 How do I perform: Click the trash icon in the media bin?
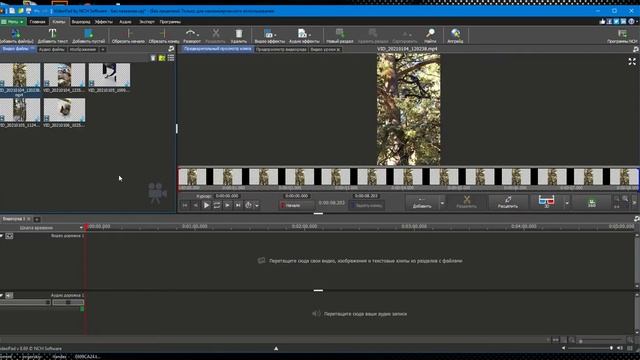pyautogui.click(x=153, y=58)
